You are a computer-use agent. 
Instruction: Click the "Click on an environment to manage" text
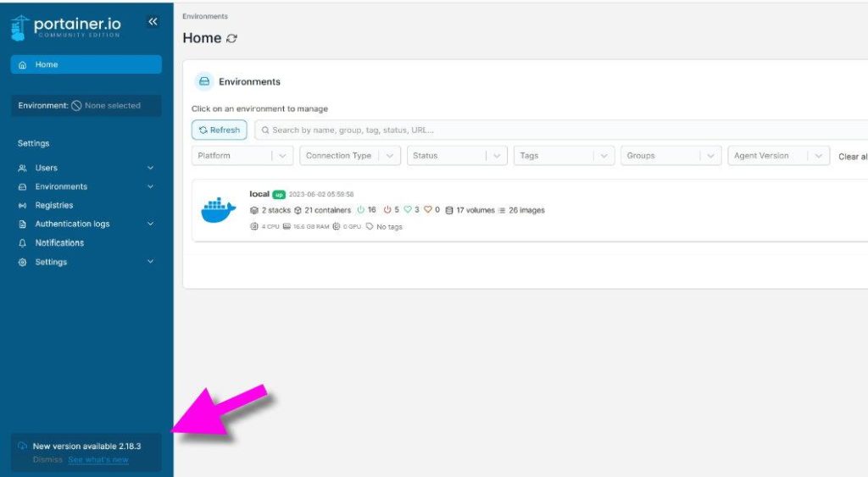click(x=259, y=108)
